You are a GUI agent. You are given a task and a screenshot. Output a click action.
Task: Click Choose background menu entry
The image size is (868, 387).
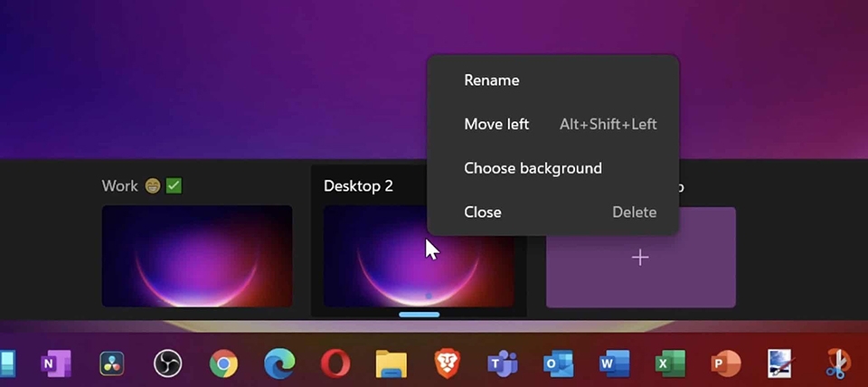553,168
